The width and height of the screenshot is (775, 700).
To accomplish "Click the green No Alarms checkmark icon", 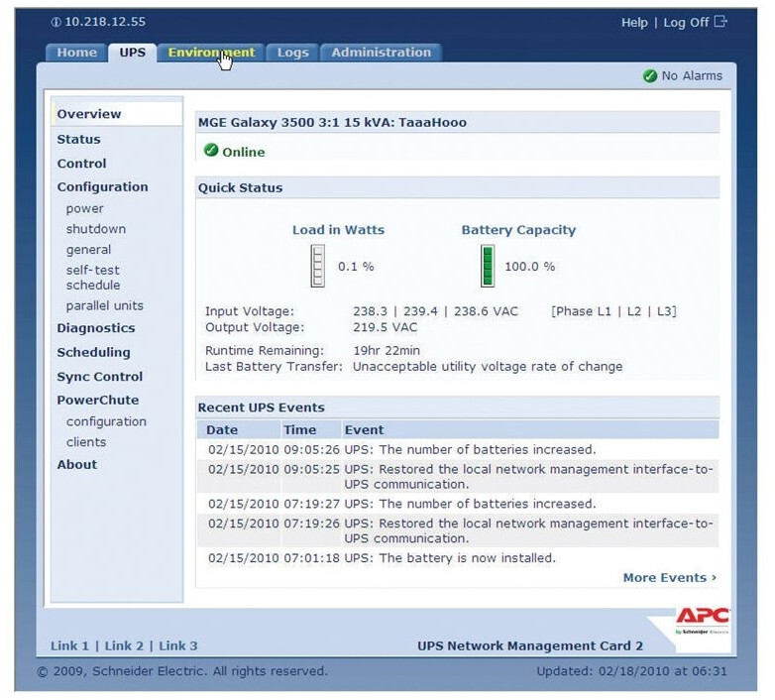I will (650, 76).
